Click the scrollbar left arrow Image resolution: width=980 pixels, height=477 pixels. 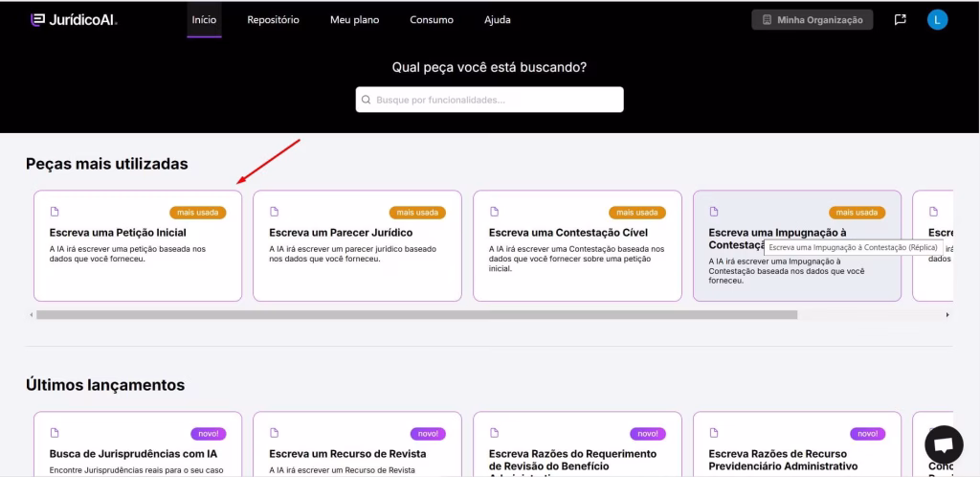[32, 315]
